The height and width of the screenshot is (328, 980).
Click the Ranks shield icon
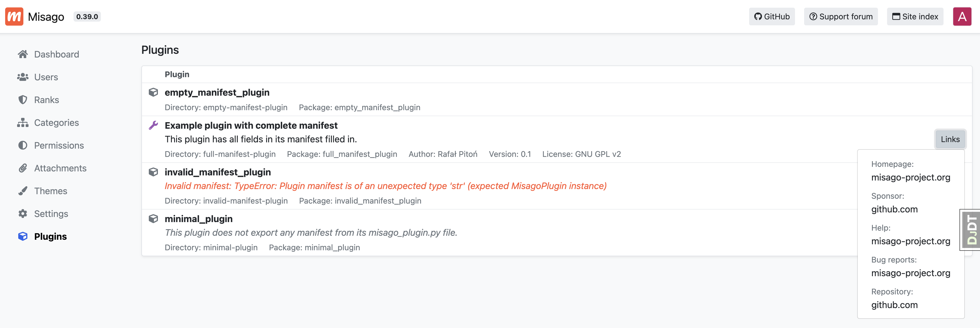click(23, 100)
